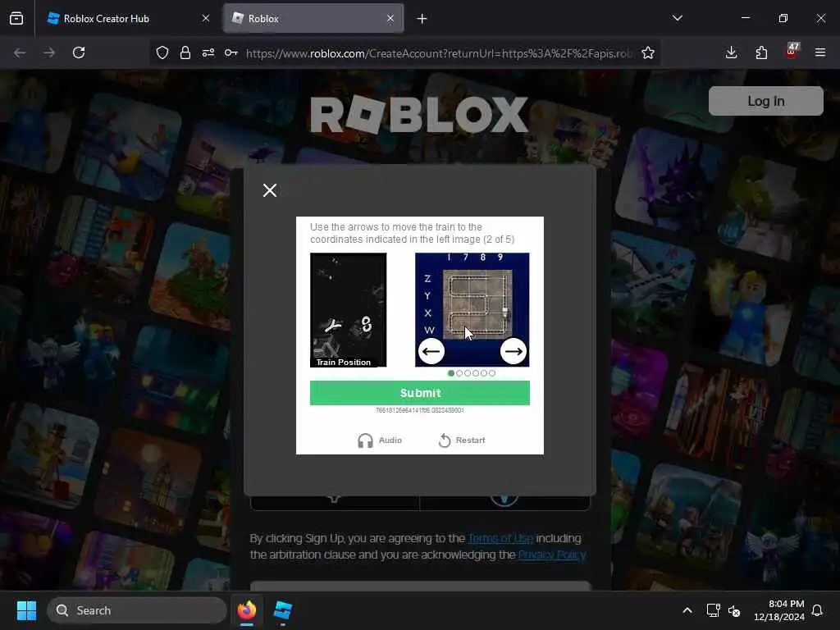840x630 pixels.
Task: Click the saved password key icon
Action: [x=231, y=52]
